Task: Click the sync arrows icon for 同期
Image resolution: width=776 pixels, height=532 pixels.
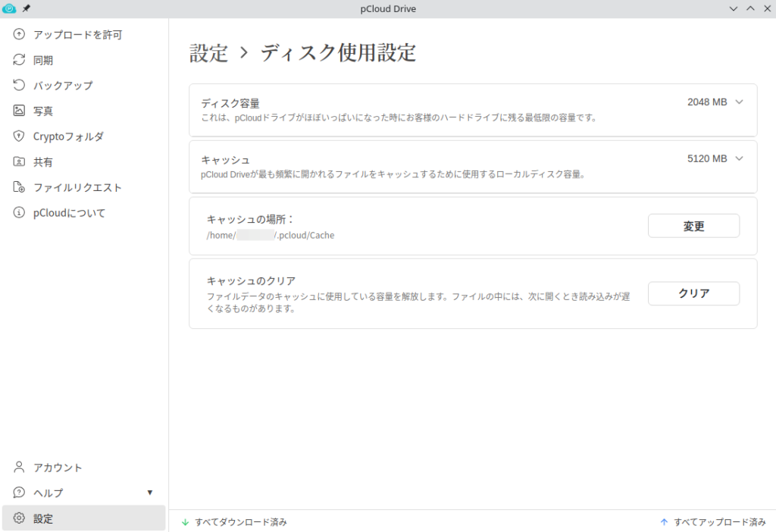Action: 20,60
